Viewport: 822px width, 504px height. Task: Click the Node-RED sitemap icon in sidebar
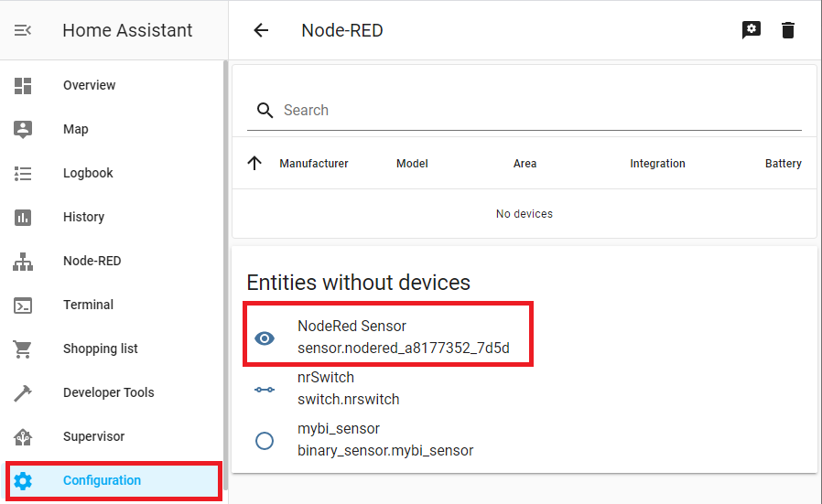pos(23,261)
